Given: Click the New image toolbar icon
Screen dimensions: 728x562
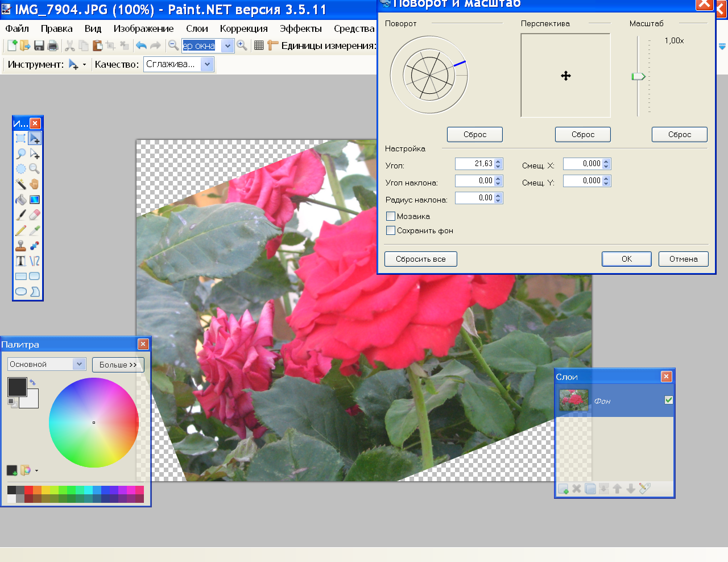Looking at the screenshot, I should pyautogui.click(x=12, y=46).
